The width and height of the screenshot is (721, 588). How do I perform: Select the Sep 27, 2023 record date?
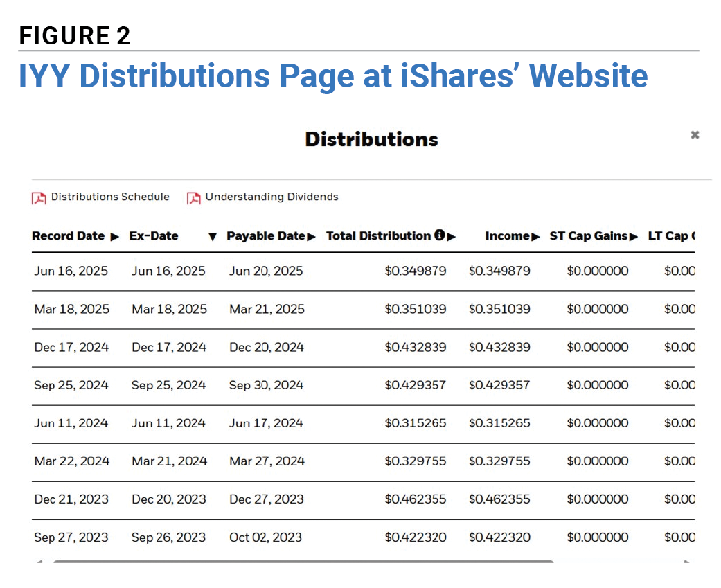point(71,538)
